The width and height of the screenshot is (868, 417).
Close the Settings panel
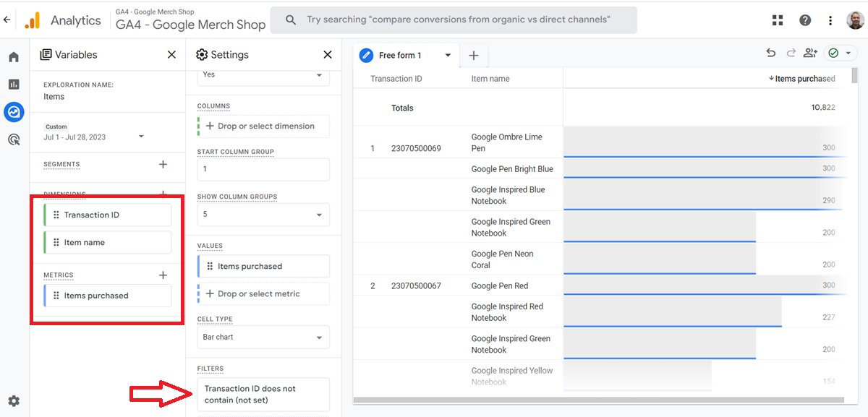point(328,55)
